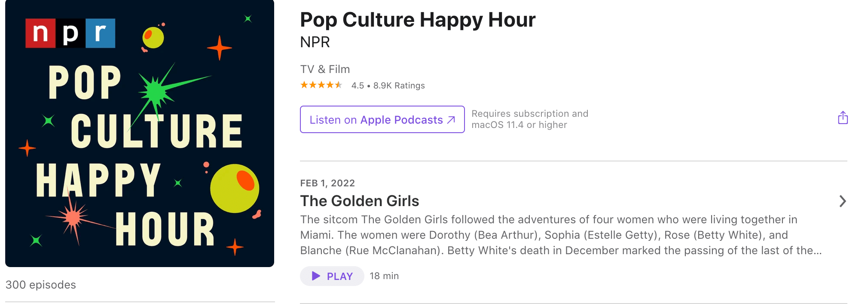Open the NPR publisher link

point(315,42)
